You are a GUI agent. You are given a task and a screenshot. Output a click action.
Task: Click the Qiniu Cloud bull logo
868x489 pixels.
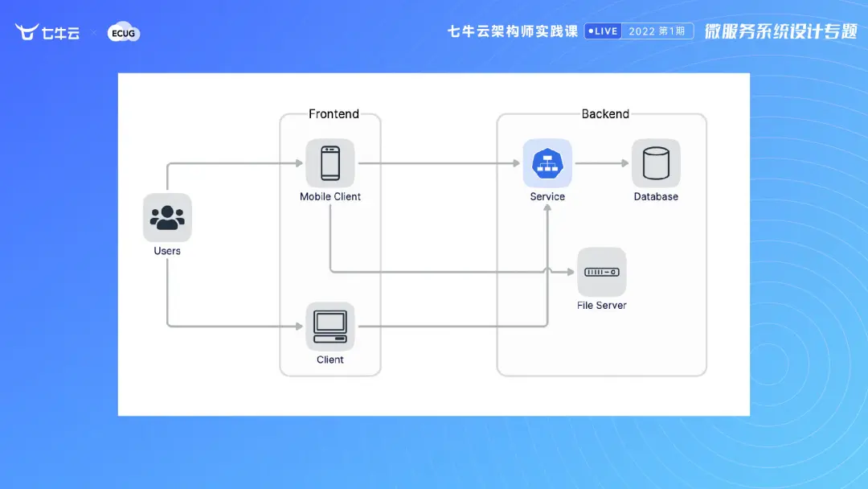tap(28, 32)
